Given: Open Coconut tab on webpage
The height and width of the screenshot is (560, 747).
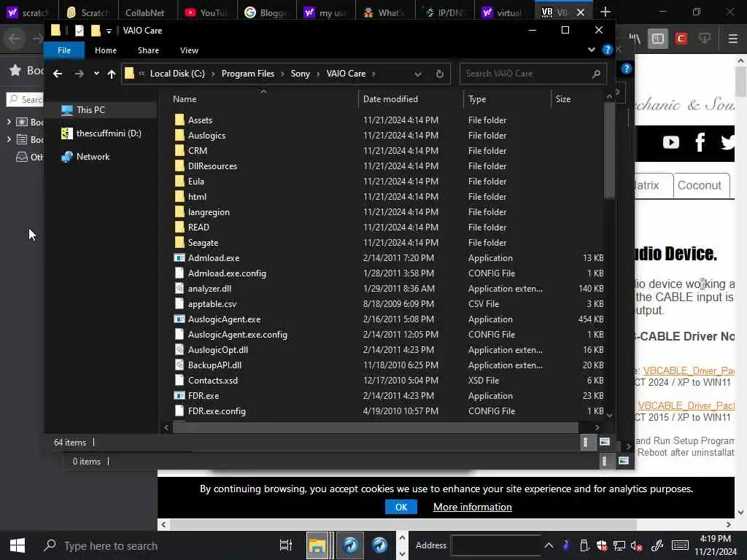Looking at the screenshot, I should pyautogui.click(x=700, y=186).
